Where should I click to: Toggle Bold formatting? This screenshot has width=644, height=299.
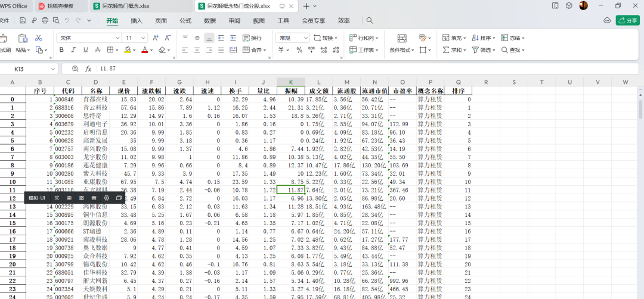(x=61, y=49)
